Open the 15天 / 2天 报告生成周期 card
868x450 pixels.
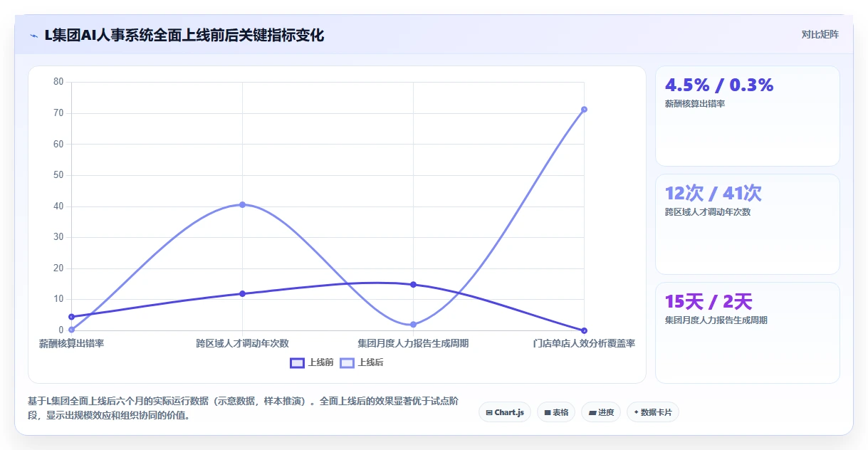pyautogui.click(x=748, y=333)
